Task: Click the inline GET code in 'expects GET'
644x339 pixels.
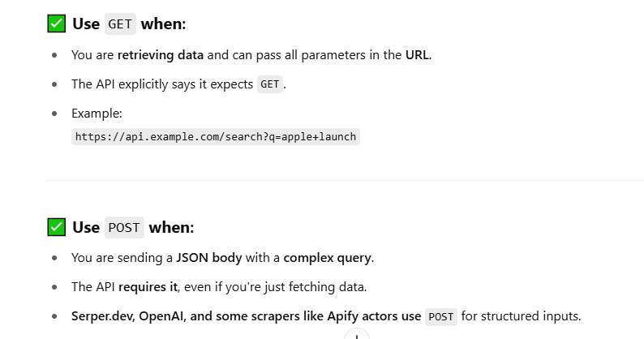Action: [270, 84]
